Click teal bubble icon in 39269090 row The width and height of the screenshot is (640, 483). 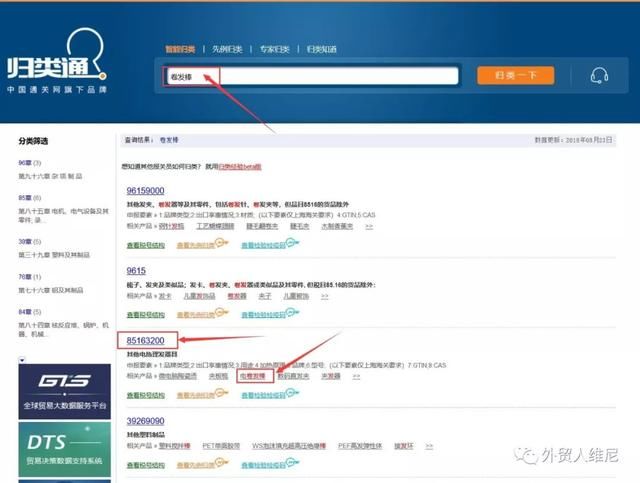(292, 463)
